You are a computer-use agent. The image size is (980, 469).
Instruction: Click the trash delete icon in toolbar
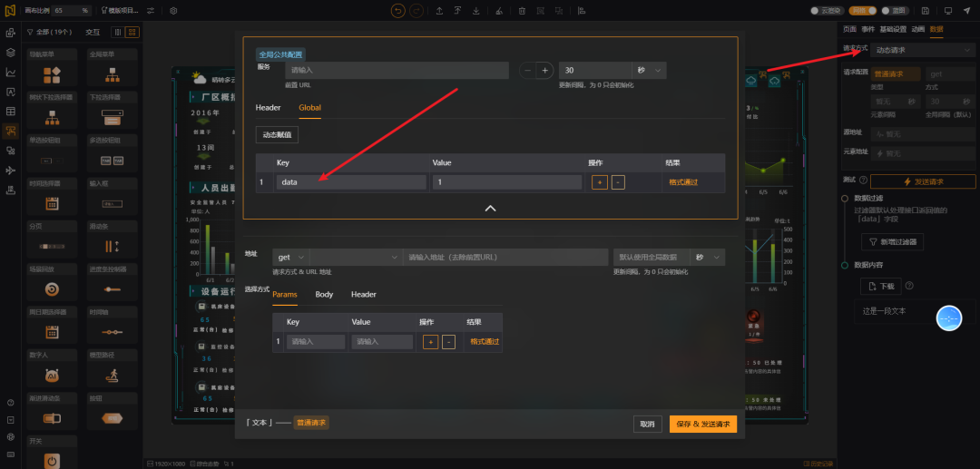click(x=522, y=11)
